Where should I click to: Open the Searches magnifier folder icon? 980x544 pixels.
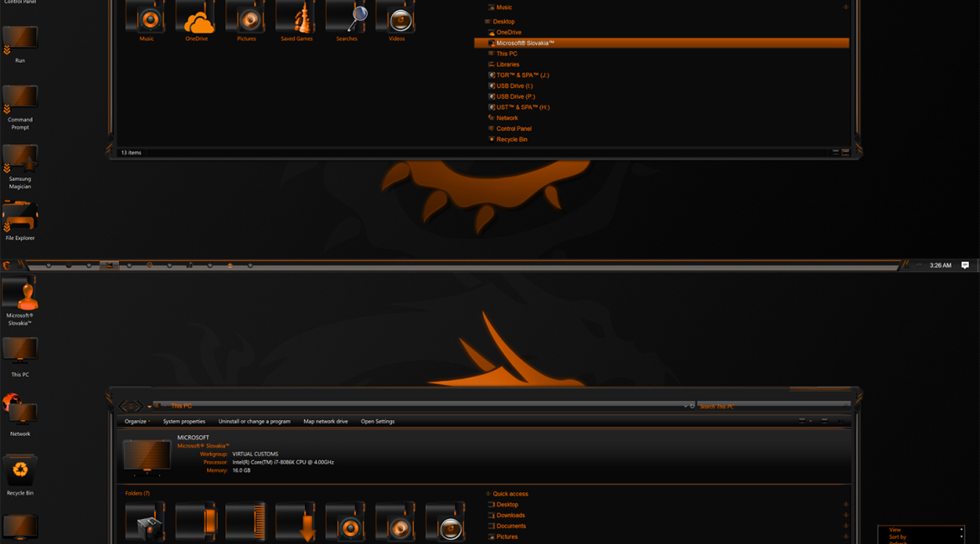347,18
